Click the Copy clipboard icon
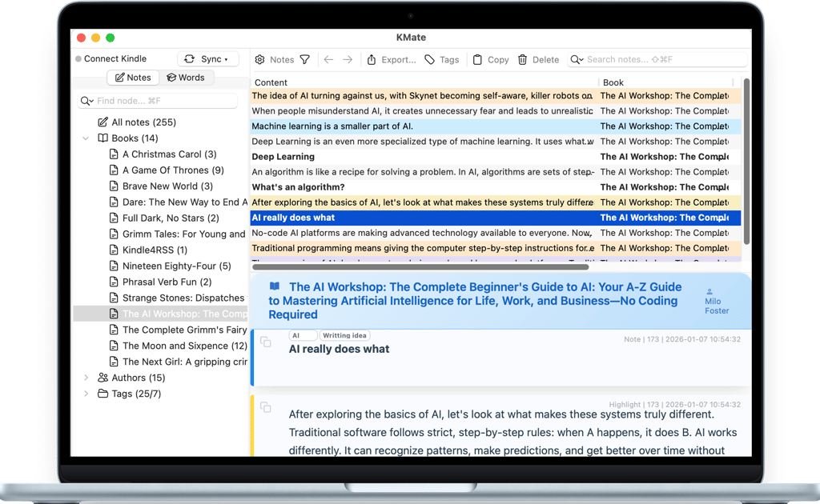Screen dimensions: 820x504 tap(477, 59)
